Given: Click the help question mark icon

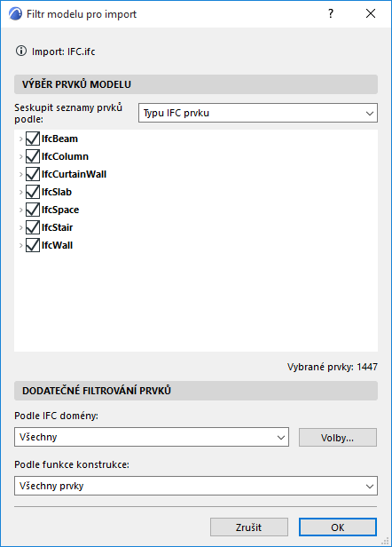Looking at the screenshot, I should tap(331, 13).
